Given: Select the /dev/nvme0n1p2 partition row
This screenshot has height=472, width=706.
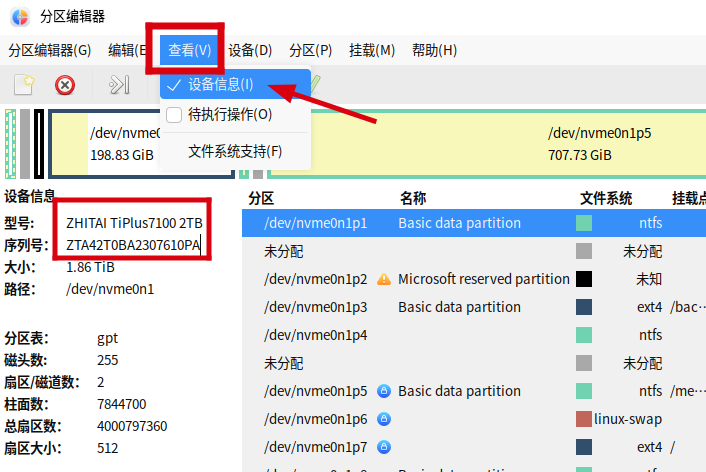Looking at the screenshot, I should pos(474,279).
